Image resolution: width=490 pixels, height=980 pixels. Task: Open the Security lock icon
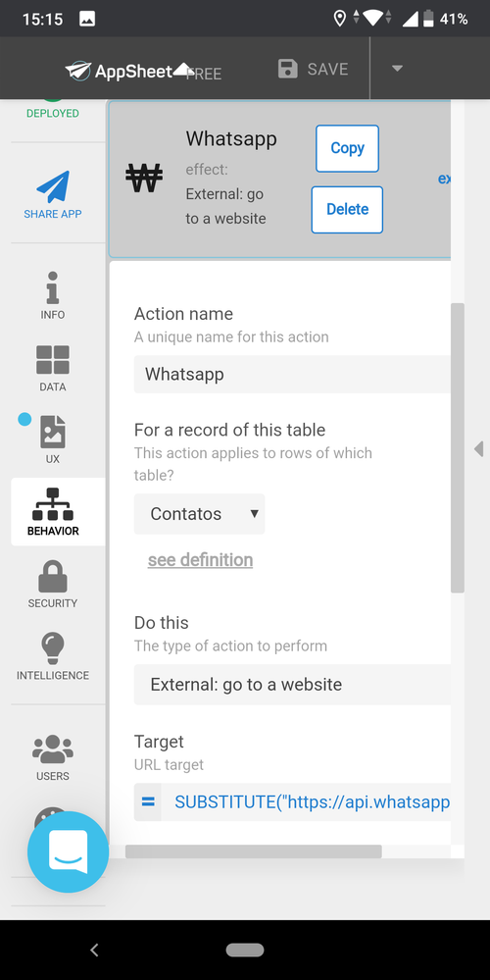click(x=53, y=576)
